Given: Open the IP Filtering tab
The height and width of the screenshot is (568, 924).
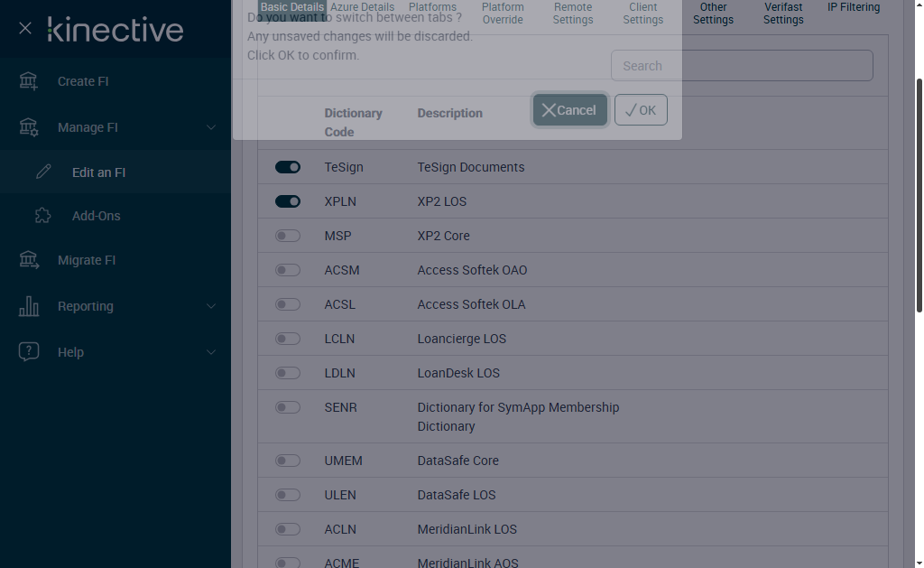Looking at the screenshot, I should pyautogui.click(x=854, y=7).
